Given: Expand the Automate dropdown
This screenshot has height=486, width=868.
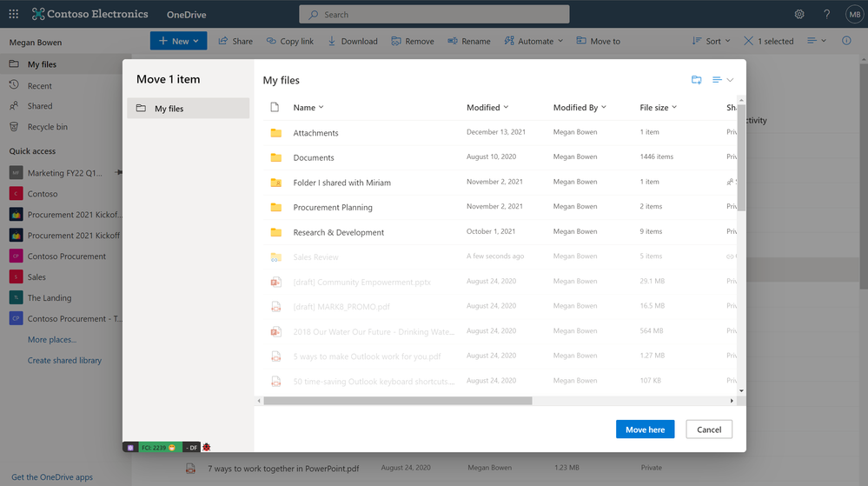Looking at the screenshot, I should point(533,41).
